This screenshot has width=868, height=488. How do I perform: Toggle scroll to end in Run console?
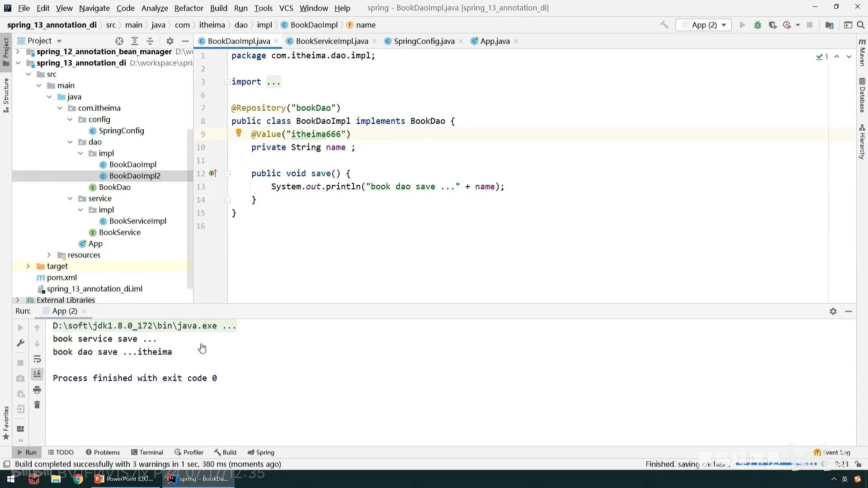coord(37,374)
